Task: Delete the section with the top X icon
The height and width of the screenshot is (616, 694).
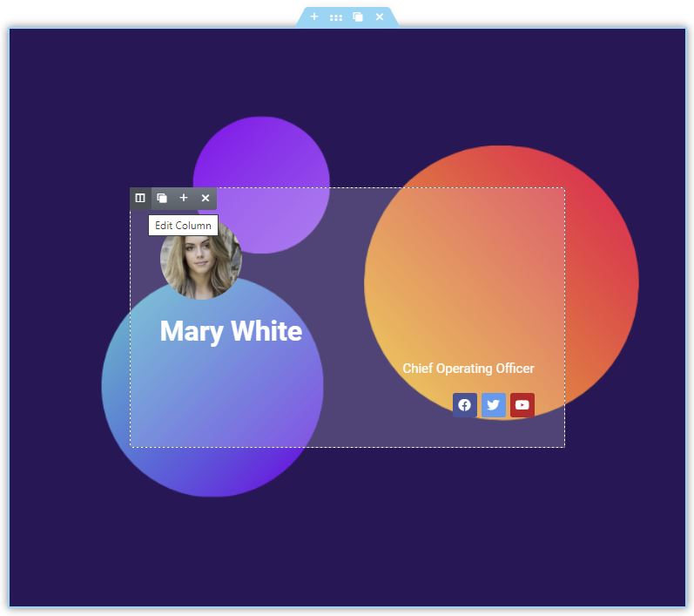Action: (x=380, y=17)
